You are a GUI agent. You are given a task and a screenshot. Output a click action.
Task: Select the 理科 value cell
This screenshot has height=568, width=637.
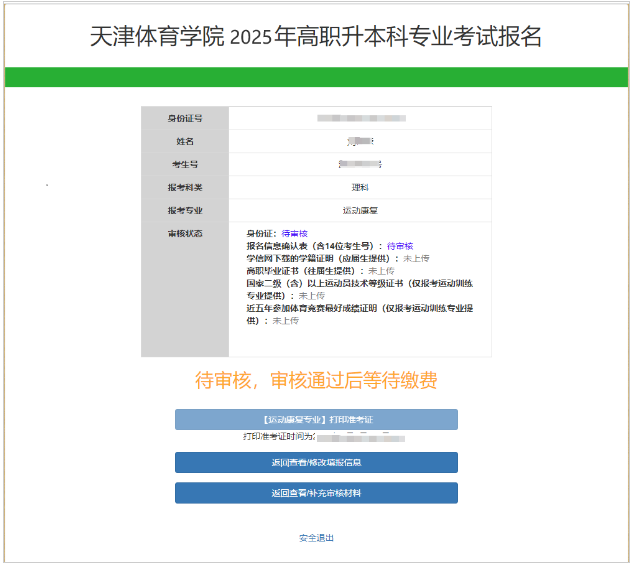(362, 189)
